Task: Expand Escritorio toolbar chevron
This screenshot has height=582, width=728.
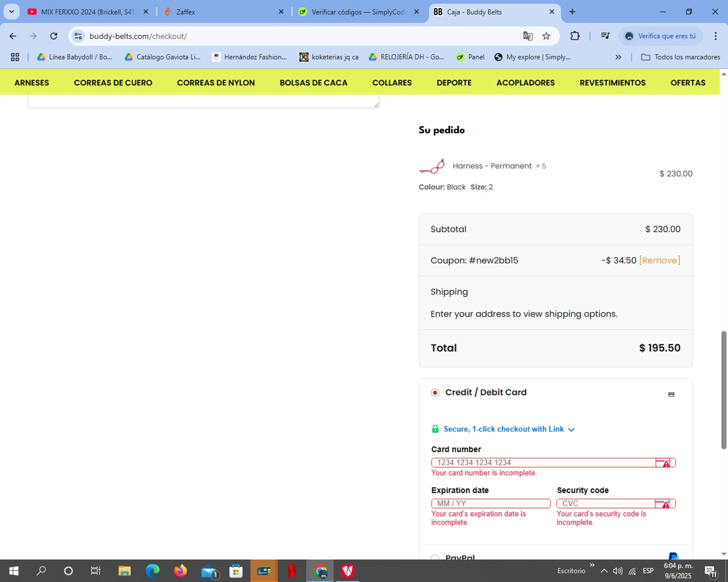Action: point(592,565)
